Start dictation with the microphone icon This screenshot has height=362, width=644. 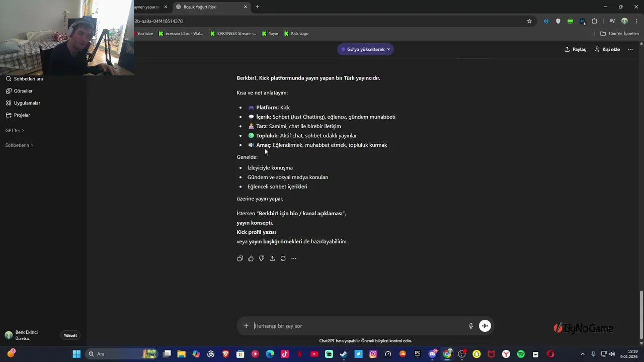coord(471,326)
